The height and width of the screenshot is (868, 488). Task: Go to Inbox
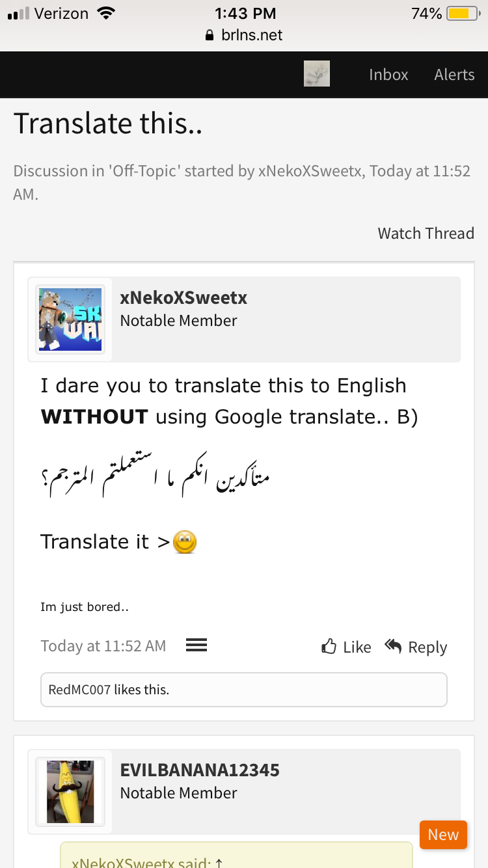(388, 74)
